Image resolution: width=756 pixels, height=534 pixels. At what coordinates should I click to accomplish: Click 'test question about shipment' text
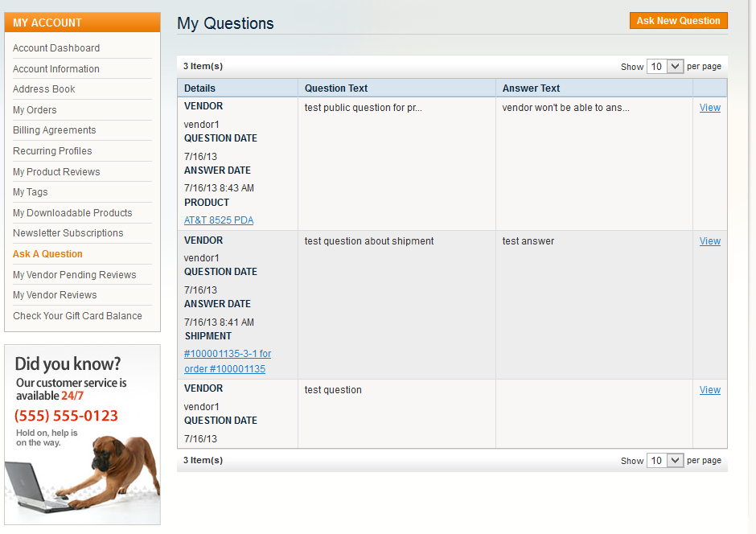pos(369,241)
